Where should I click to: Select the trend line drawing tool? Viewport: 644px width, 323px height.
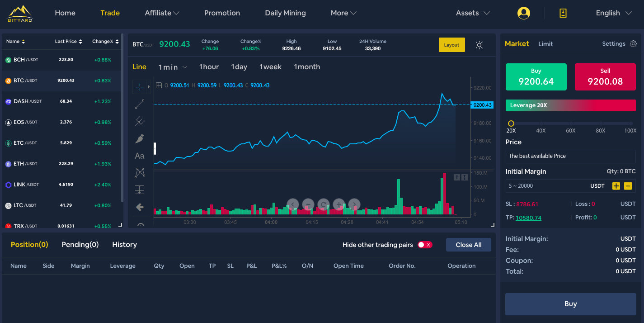(140, 104)
